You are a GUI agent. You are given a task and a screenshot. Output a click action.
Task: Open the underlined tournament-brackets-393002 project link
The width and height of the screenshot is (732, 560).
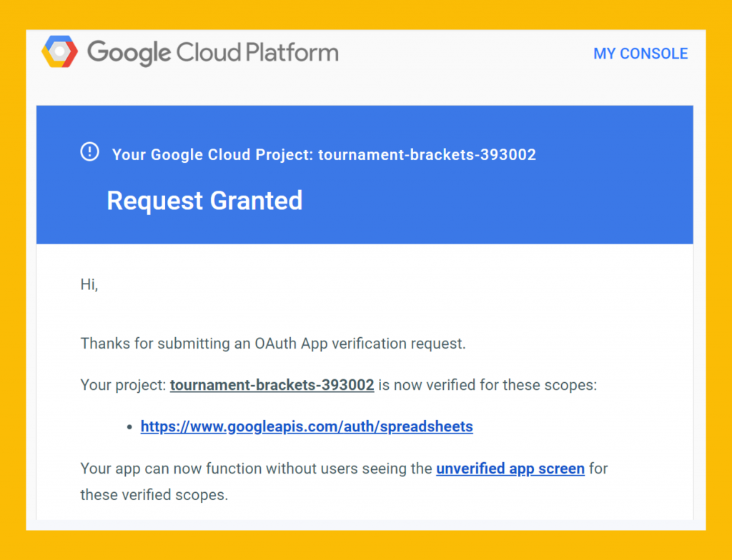click(x=272, y=385)
